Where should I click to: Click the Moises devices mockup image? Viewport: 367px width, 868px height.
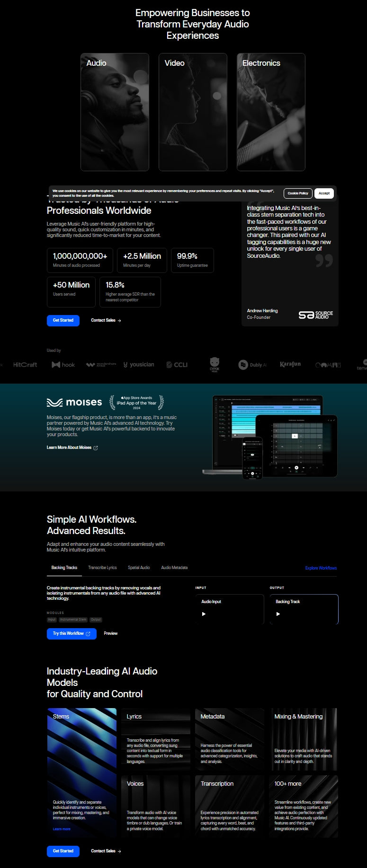[269, 437]
